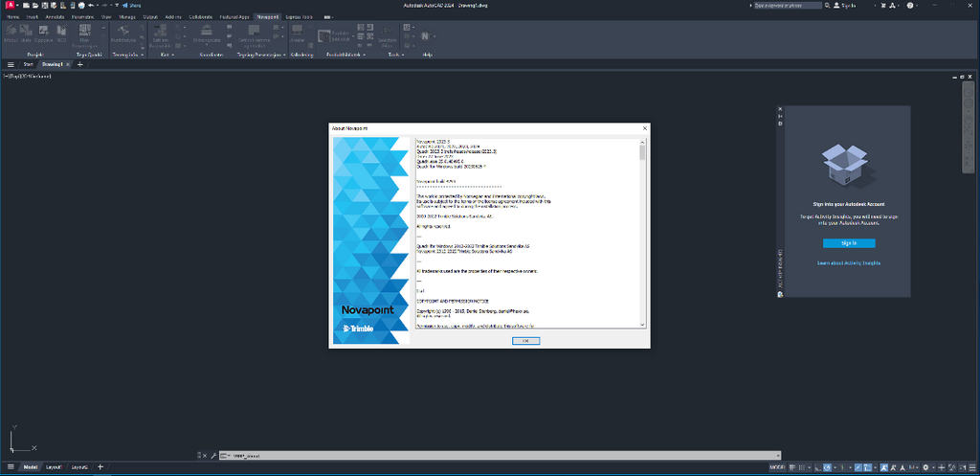The height and width of the screenshot is (476, 980).
Task: Open the status bar customization menu icon
Action: [972, 467]
